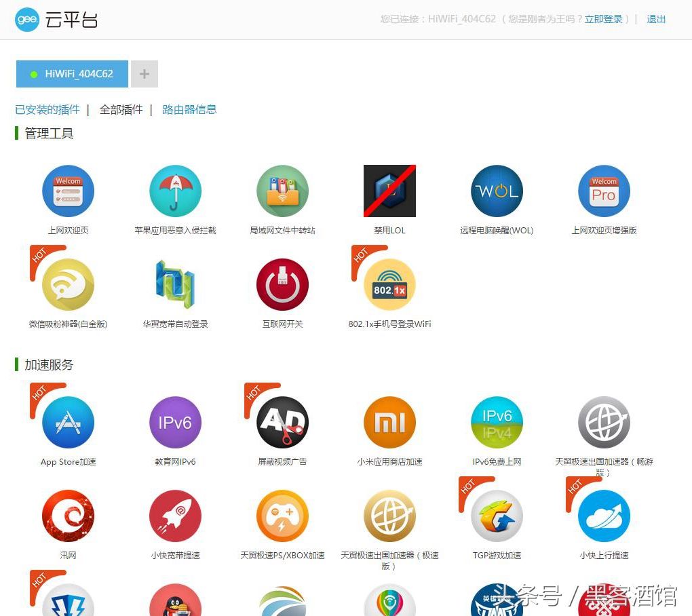
Task: Open the TGP游戏加速 icon
Action: 497,516
